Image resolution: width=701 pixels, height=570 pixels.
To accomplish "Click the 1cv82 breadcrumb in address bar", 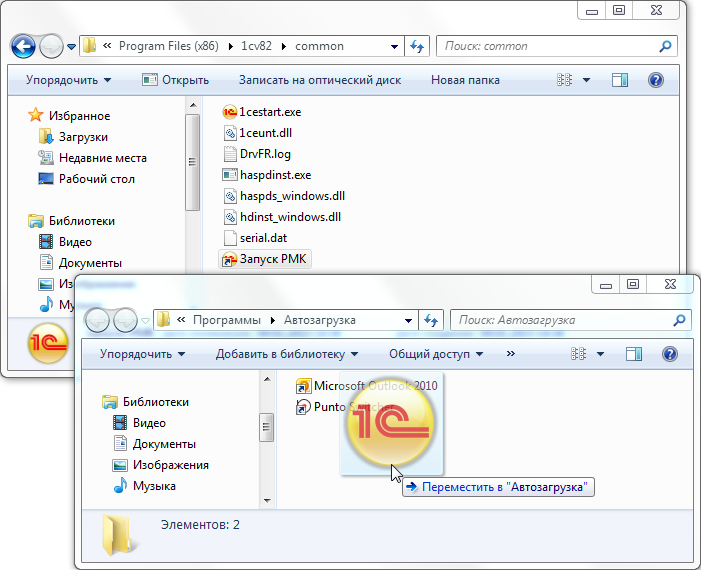I will [x=255, y=46].
